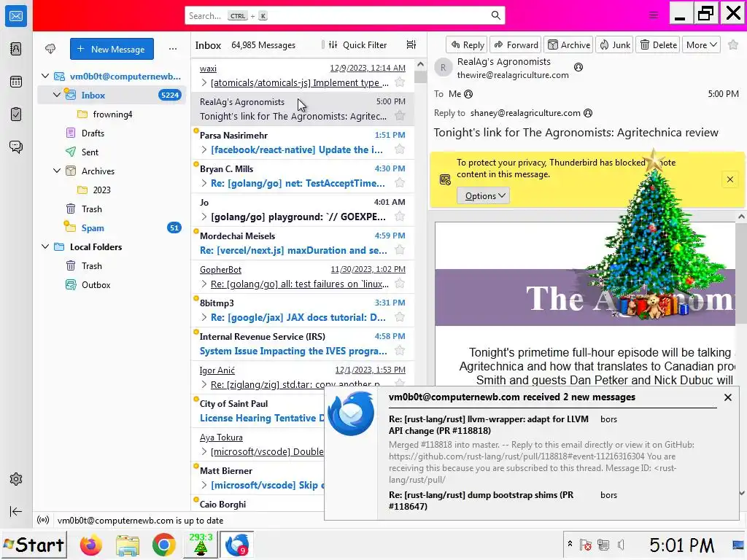Open the app menu hamburger

654,15
